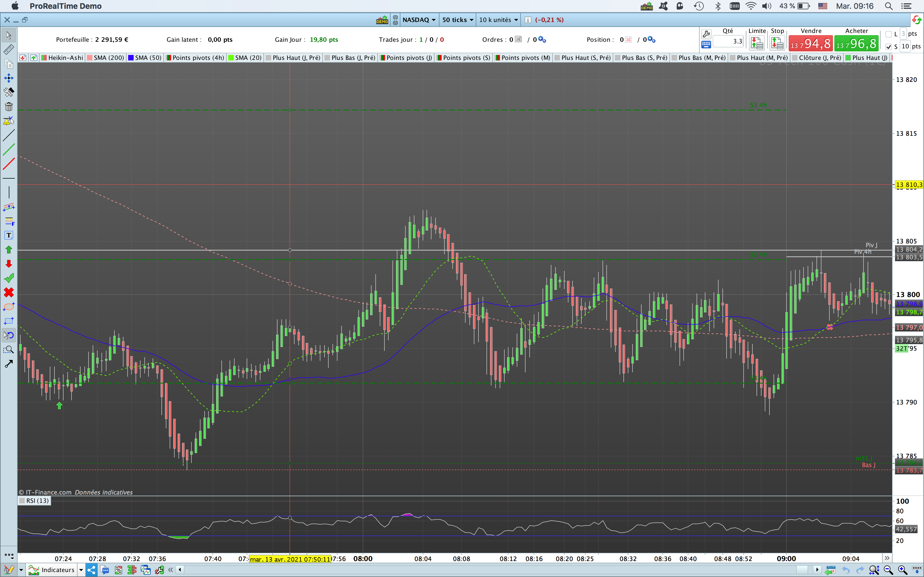Activate the zoom magnifier tool in sidebar
The height and width of the screenshot is (577, 924).
pos(9,349)
